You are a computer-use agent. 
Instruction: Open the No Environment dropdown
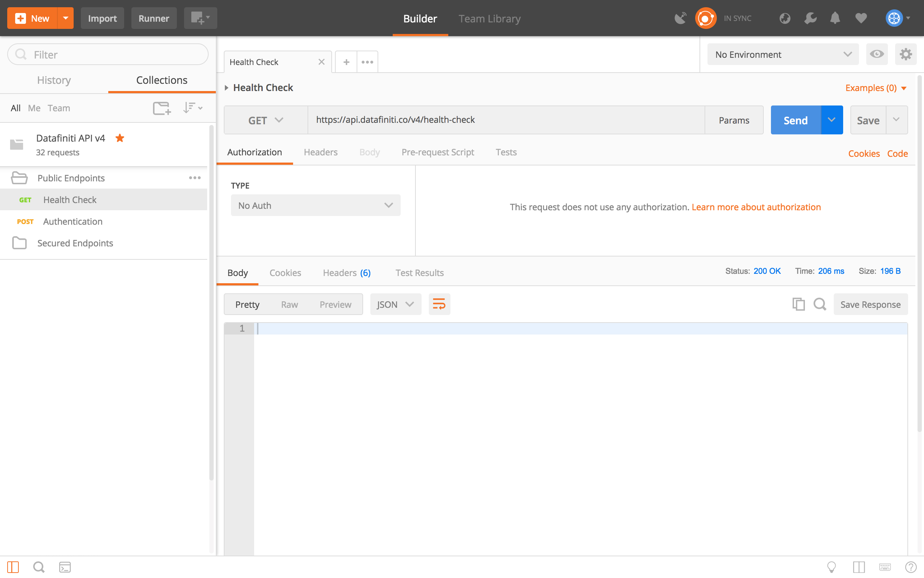coord(783,54)
